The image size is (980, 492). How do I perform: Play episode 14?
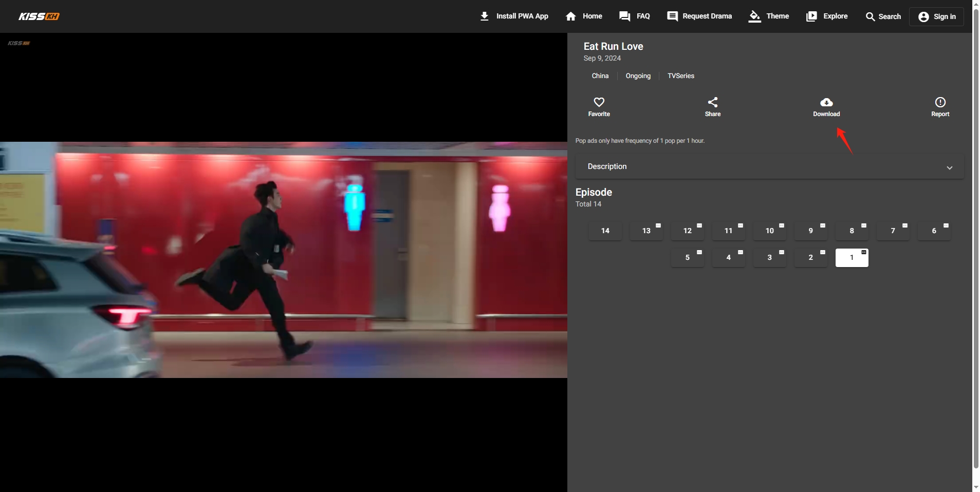605,231
